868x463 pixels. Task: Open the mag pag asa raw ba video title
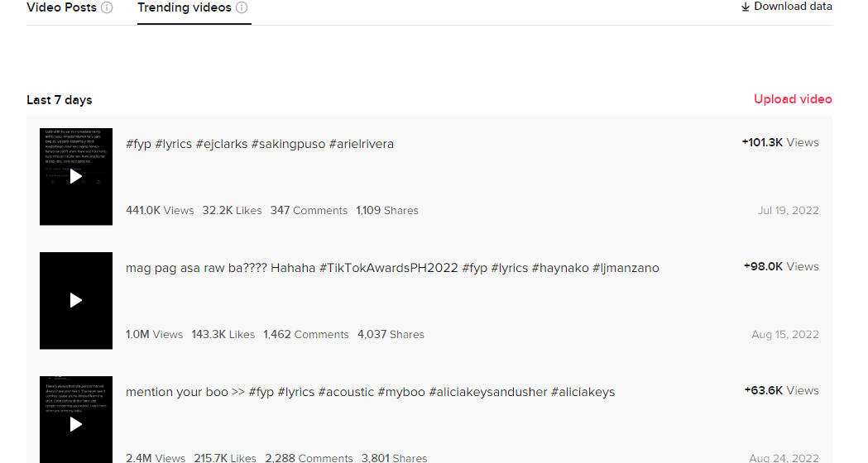click(392, 268)
